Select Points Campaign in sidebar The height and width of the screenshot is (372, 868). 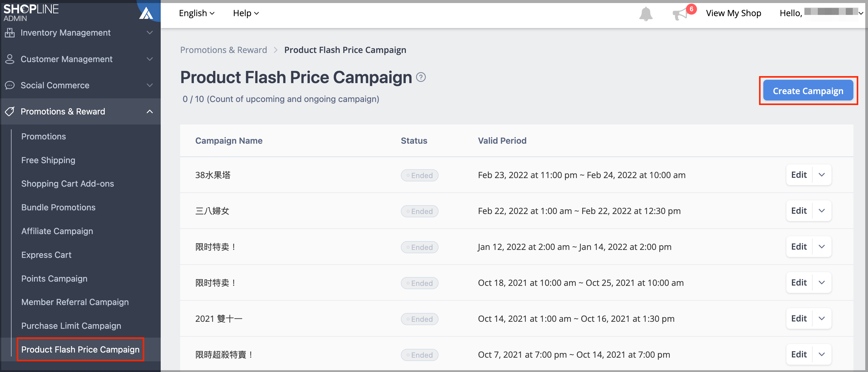[54, 278]
